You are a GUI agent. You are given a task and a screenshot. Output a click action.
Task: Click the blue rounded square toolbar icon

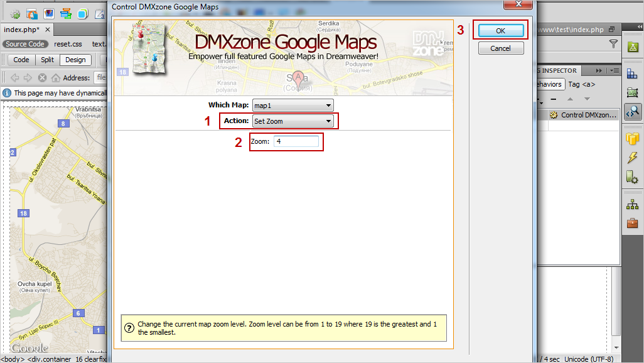(83, 14)
